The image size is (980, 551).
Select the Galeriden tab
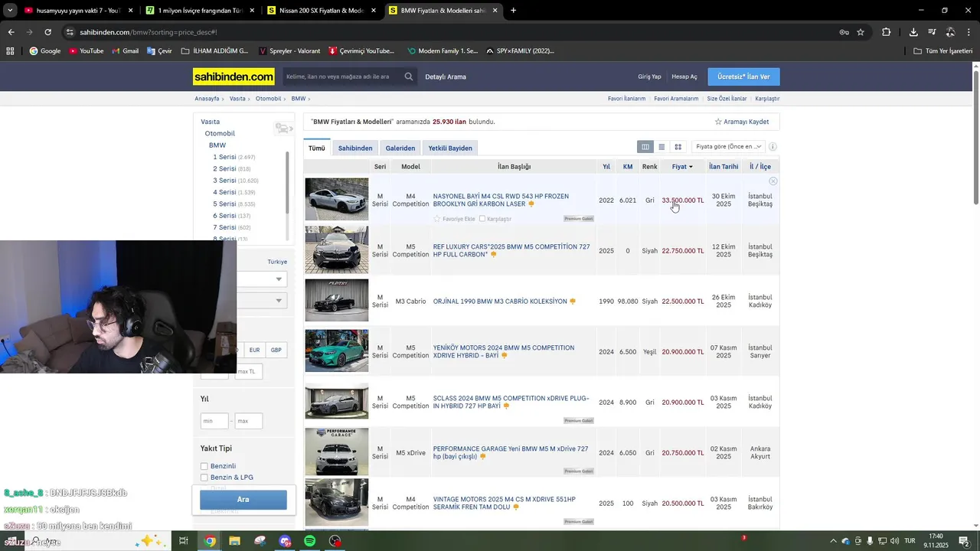click(400, 148)
